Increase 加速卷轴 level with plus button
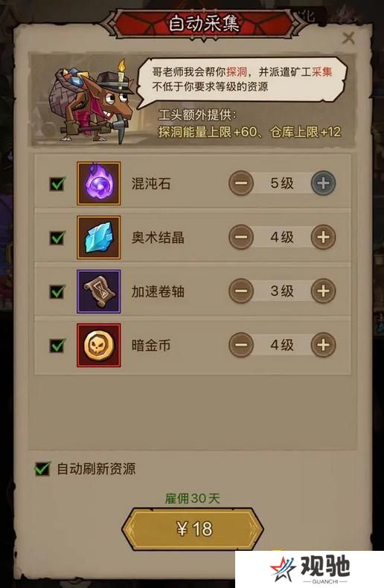 point(323,291)
